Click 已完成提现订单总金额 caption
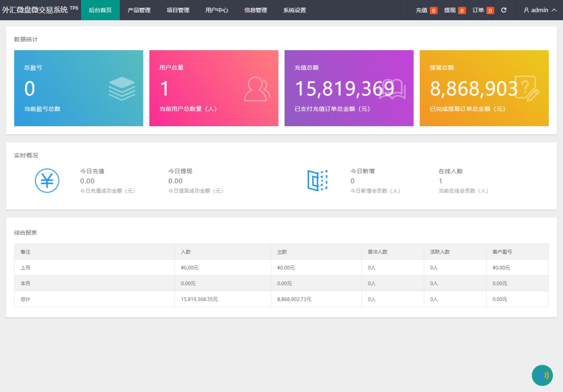Viewport: 563px width, 392px height. point(468,109)
